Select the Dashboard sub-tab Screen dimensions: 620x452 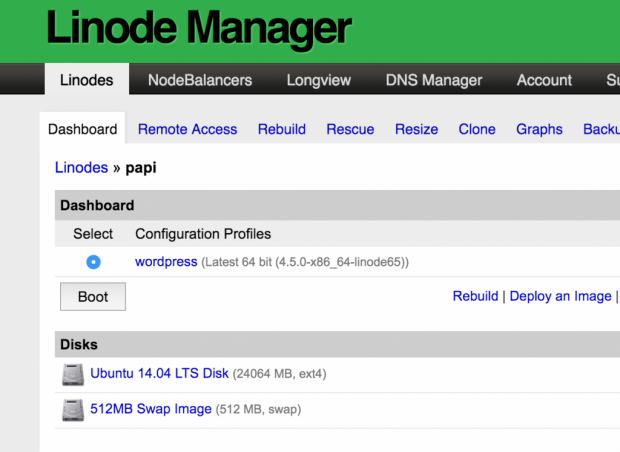pos(82,129)
